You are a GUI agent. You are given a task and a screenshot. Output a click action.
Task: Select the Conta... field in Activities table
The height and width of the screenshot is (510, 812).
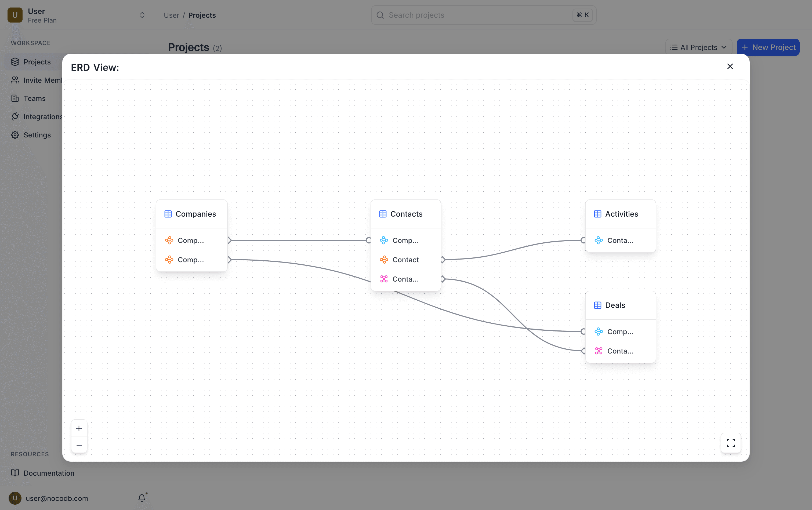click(621, 240)
